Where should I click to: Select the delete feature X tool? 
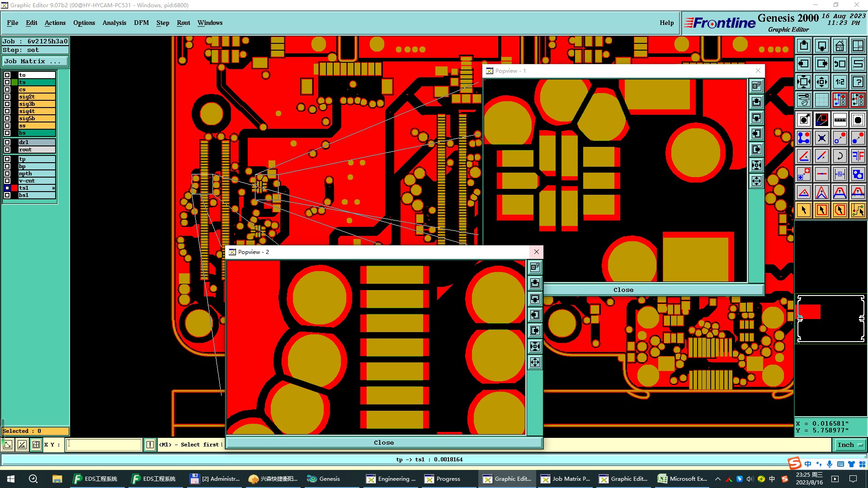(821, 138)
